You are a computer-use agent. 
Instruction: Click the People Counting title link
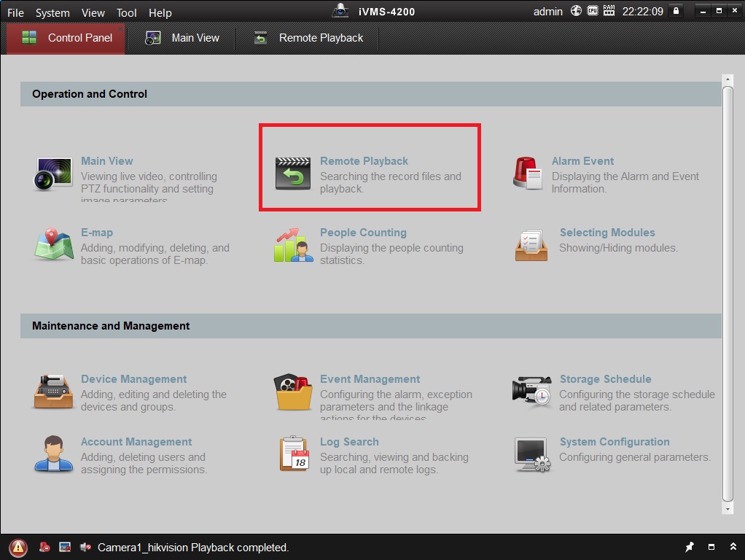[364, 233]
